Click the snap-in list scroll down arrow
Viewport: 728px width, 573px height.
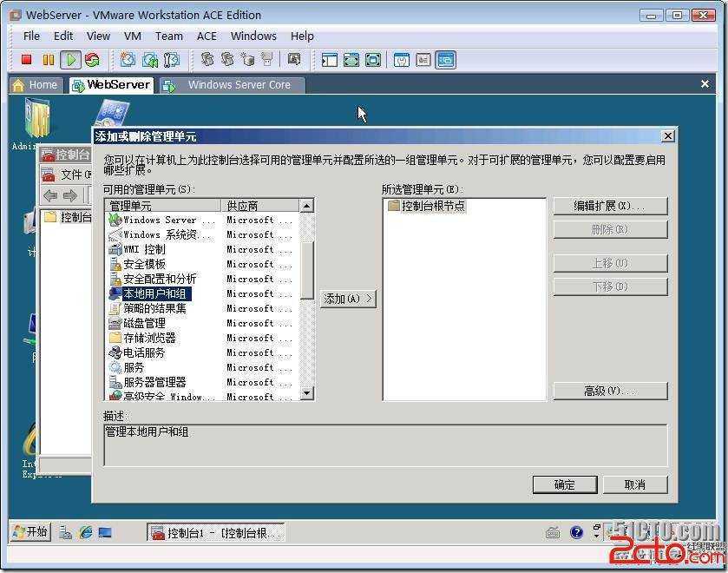(x=307, y=393)
